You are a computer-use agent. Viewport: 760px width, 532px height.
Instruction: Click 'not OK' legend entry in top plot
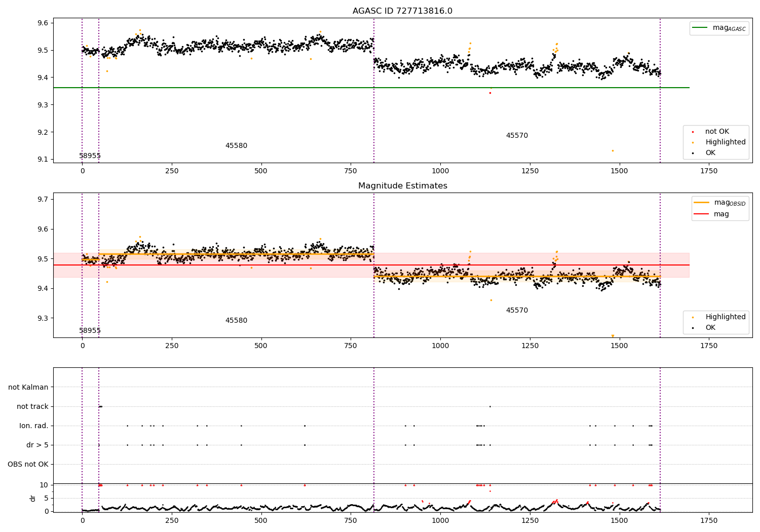point(710,132)
